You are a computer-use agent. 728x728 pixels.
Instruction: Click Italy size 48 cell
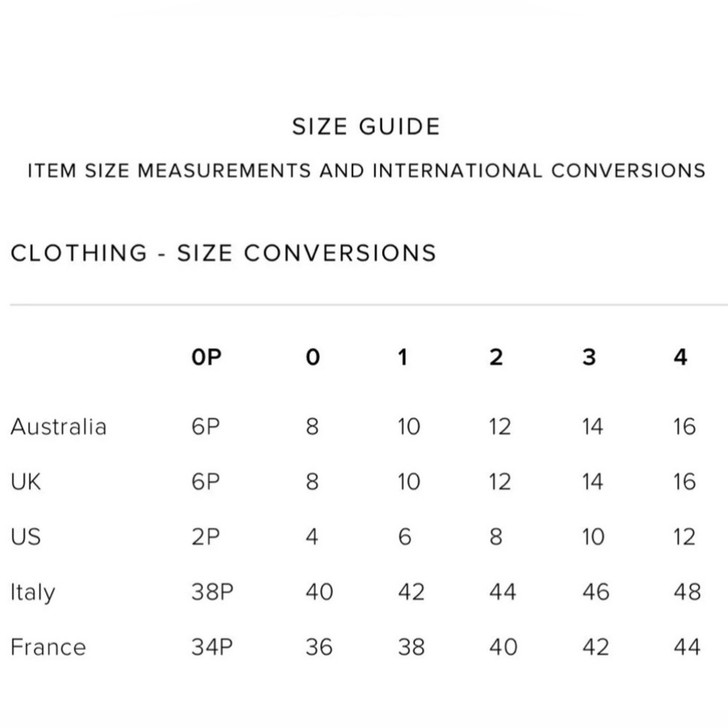pyautogui.click(x=687, y=592)
